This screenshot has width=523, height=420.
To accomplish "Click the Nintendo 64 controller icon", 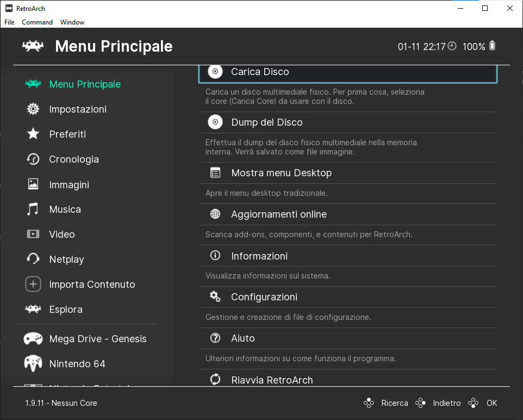I will coord(33,363).
